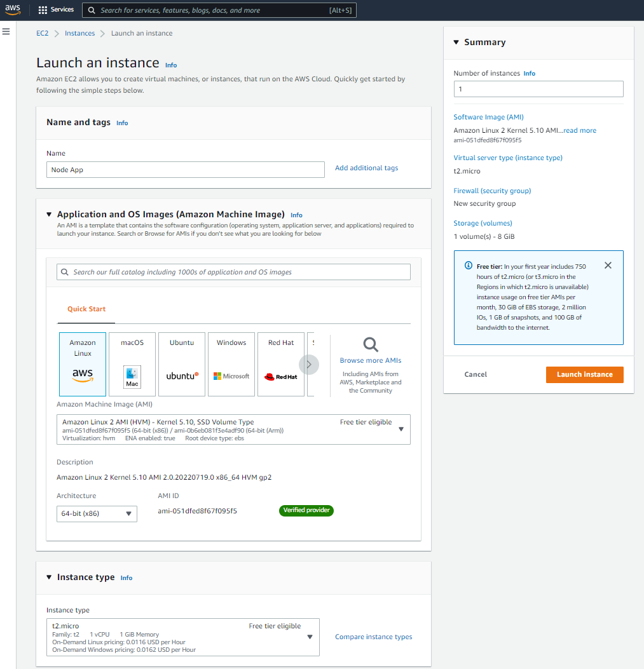Open the t2.micro instance type dropdown

(183, 637)
